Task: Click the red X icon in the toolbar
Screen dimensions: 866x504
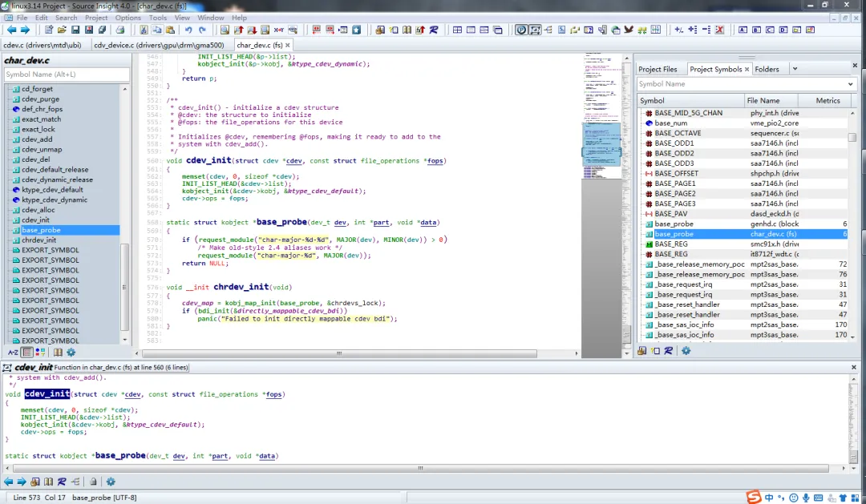Action: tap(719, 30)
